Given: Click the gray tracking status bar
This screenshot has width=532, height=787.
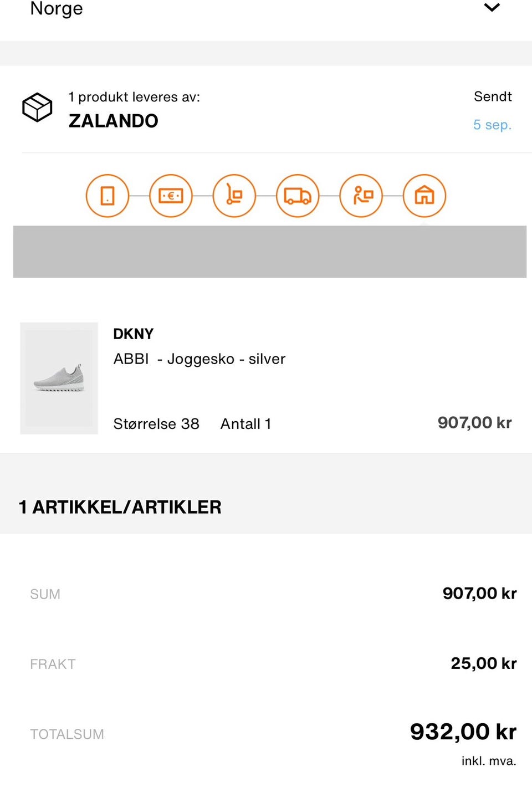Looking at the screenshot, I should [x=270, y=252].
